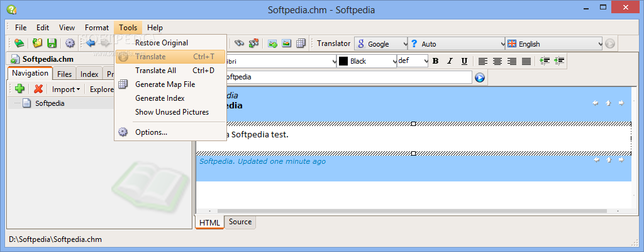Click previous arrow in the bottom blue footer
Viewport: 644px width, 252px height.
coord(596,160)
